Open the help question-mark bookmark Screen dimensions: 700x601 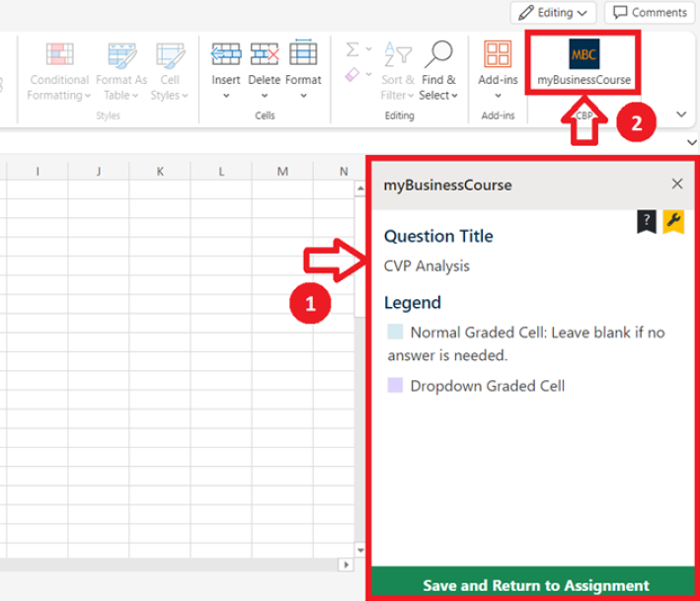(646, 222)
